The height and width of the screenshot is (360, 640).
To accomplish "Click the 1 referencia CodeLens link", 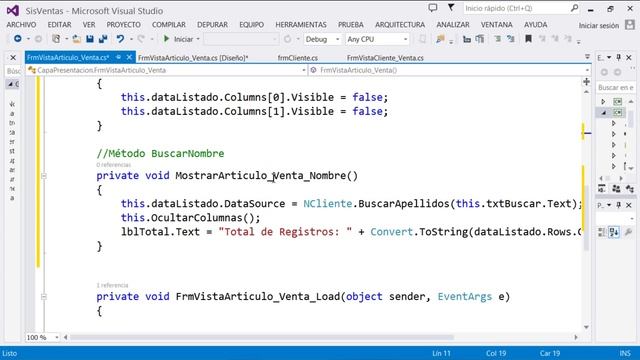I will click(112, 285).
